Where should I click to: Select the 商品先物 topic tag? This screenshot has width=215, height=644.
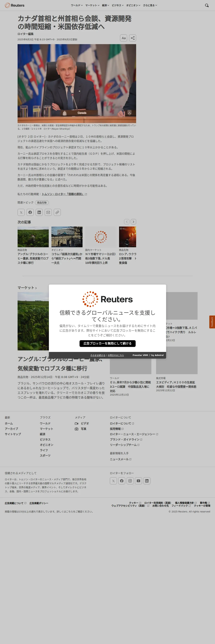pos(42,202)
